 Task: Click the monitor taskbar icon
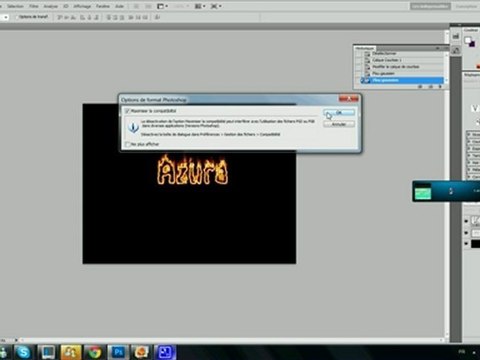pyautogui.click(x=47, y=352)
